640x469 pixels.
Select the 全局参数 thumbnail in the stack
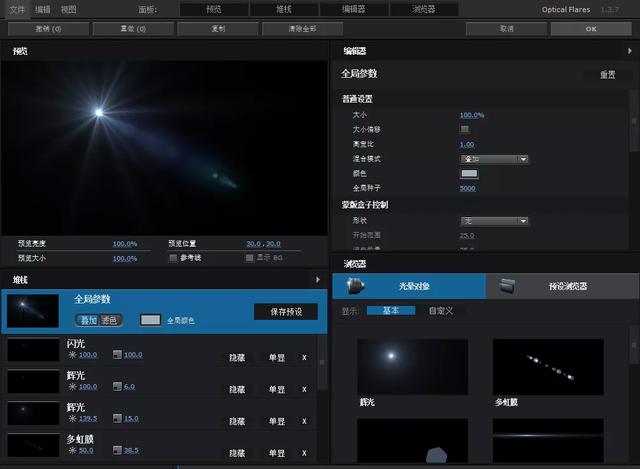33,311
